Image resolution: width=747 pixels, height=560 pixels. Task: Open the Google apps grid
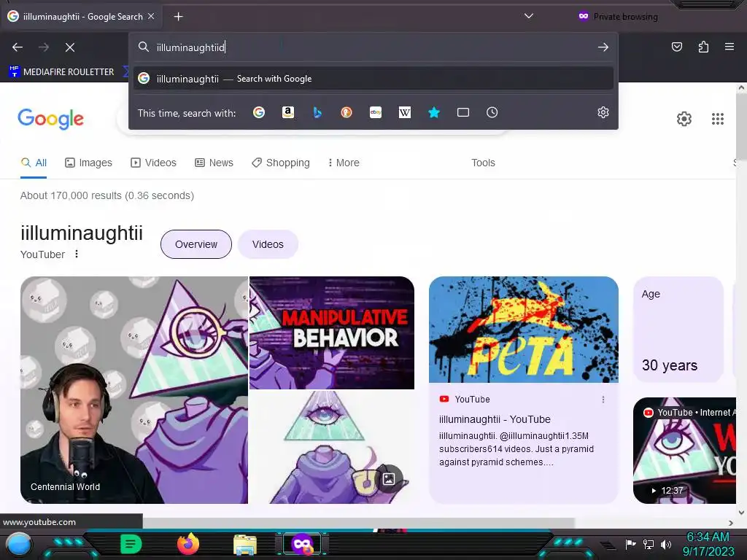point(718,119)
